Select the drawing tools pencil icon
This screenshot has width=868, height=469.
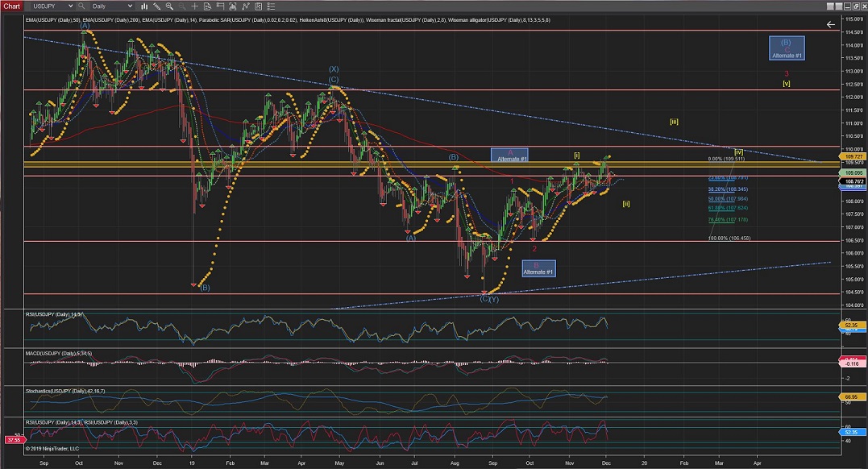[x=157, y=6]
